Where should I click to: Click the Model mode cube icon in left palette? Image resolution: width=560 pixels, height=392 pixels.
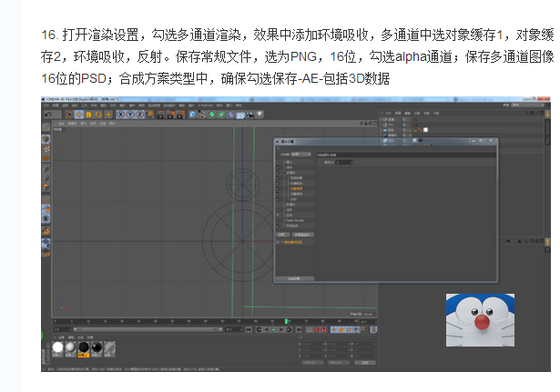pyautogui.click(x=46, y=139)
